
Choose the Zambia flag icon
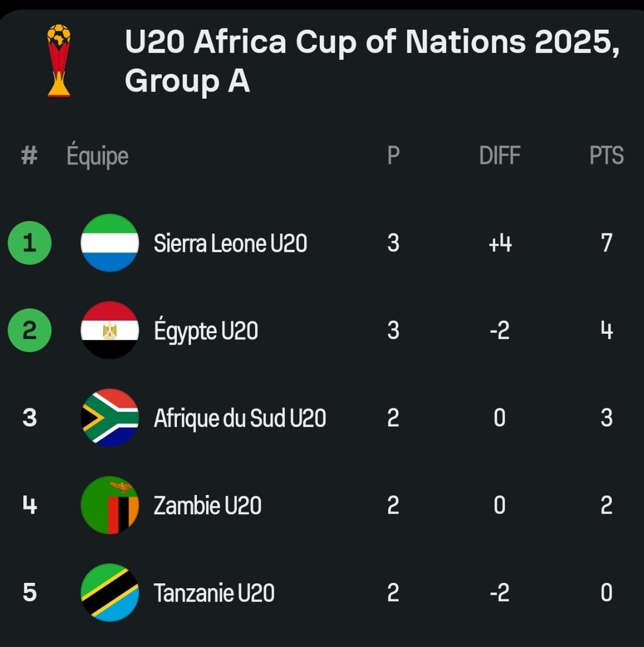pos(110,505)
